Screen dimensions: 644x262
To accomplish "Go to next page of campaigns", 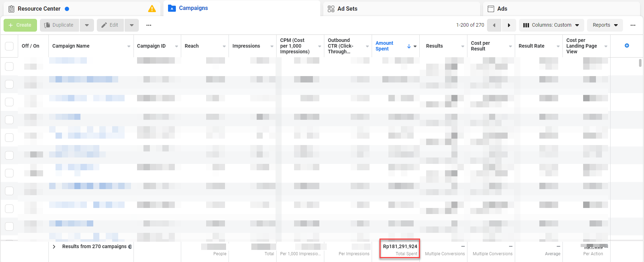I will [x=509, y=25].
